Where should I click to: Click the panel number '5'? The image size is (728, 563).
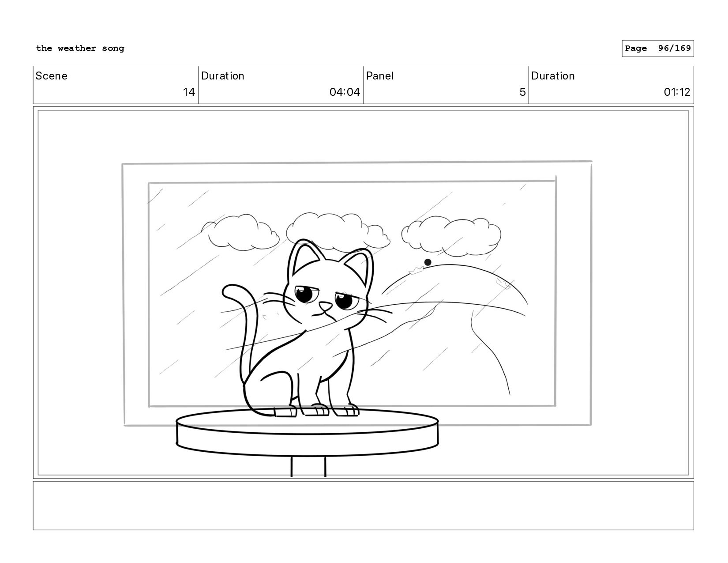tap(522, 92)
